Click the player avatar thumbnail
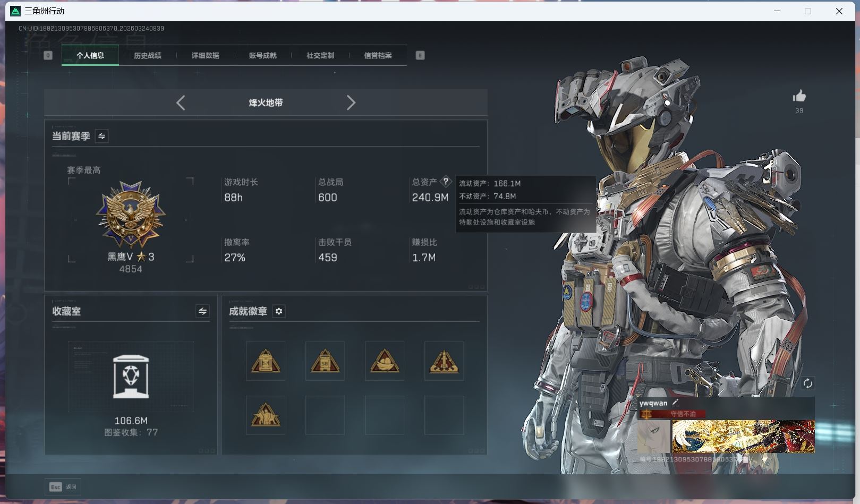860x504 pixels. 654,436
